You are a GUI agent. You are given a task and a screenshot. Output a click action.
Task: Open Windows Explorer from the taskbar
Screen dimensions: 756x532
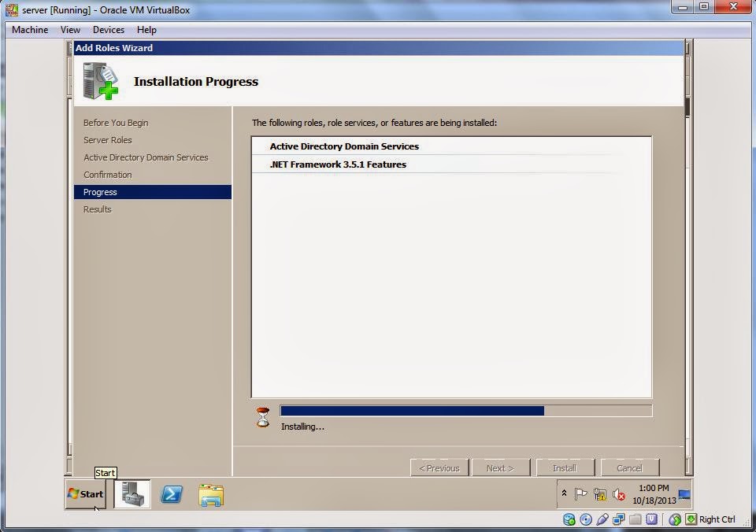pyautogui.click(x=211, y=495)
